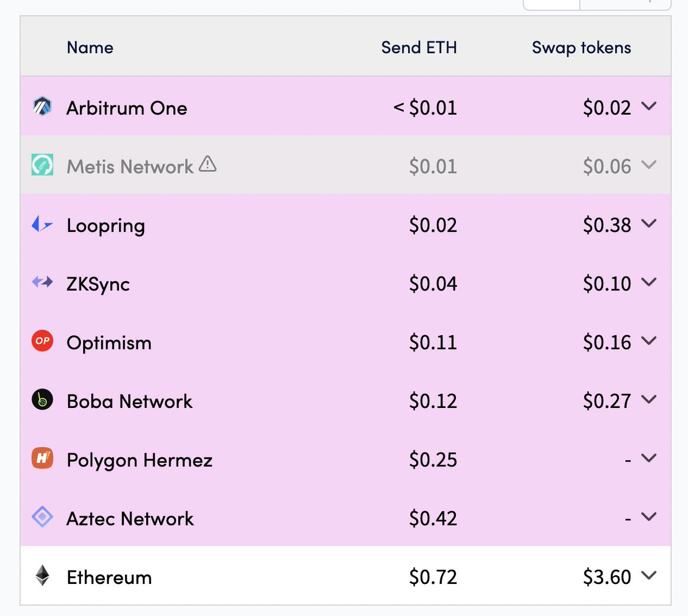688x616 pixels.
Task: Click the Polygon Hermez logo icon
Action: 42,458
